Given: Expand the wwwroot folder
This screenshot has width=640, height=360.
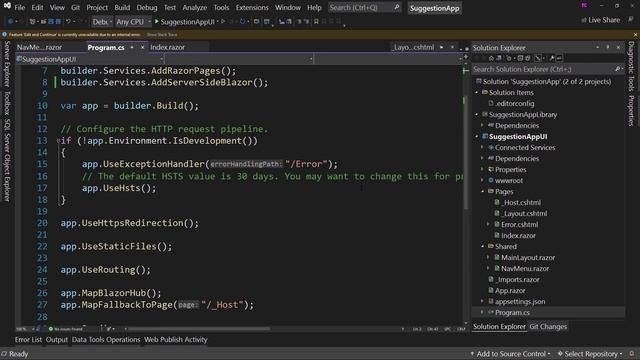Looking at the screenshot, I should tap(482, 180).
